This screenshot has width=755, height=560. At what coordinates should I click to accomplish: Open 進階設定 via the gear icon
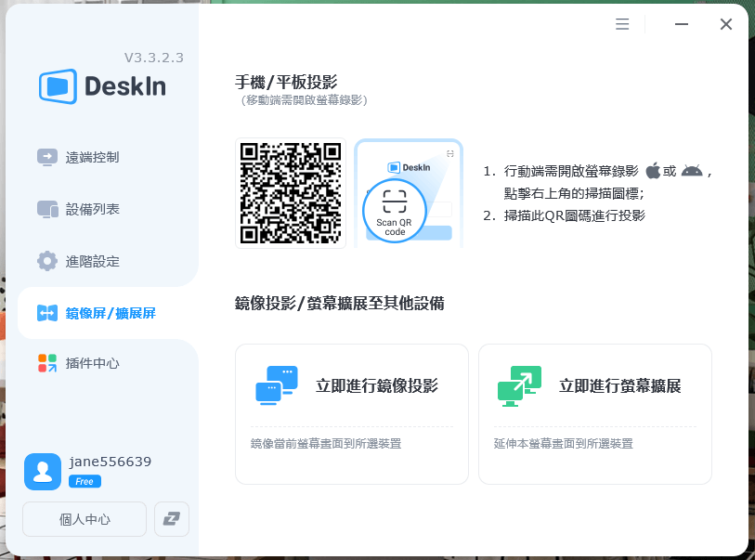coord(46,261)
